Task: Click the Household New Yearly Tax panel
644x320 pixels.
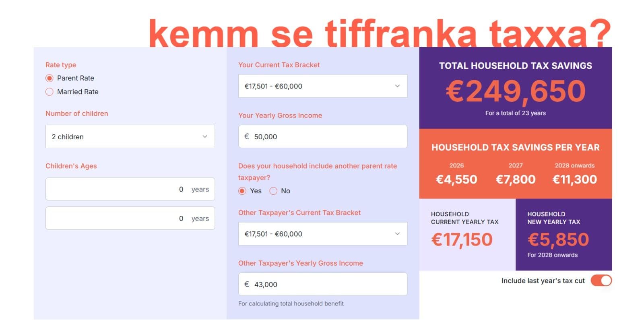Action: point(563,235)
